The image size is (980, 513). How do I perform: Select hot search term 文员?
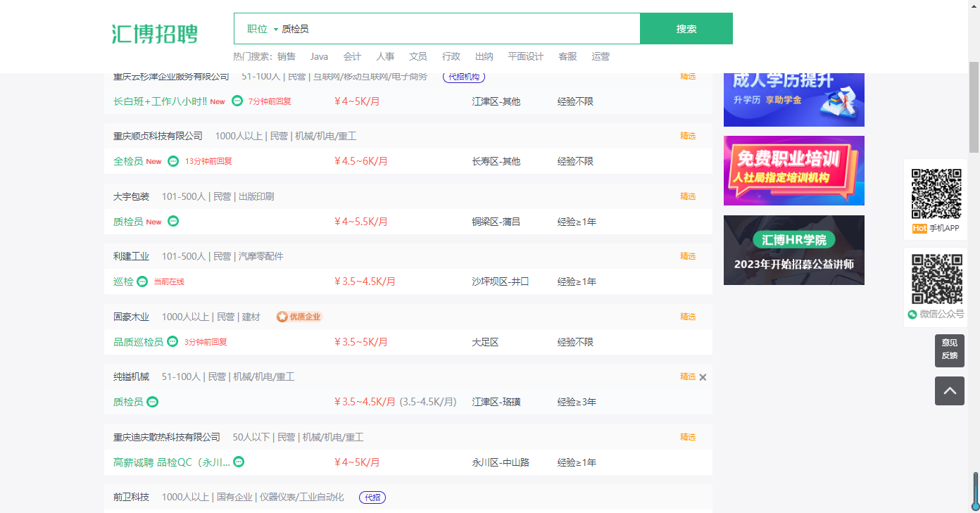click(x=418, y=56)
